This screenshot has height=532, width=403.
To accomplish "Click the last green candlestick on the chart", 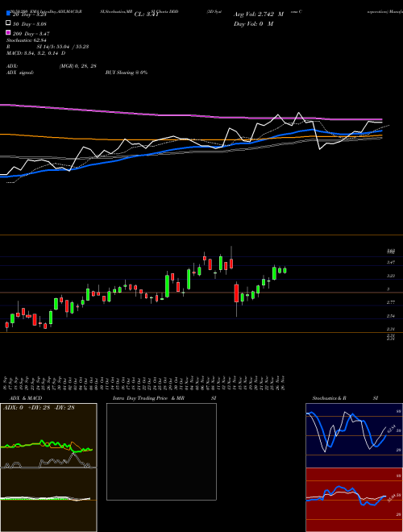I will pyautogui.click(x=285, y=270).
